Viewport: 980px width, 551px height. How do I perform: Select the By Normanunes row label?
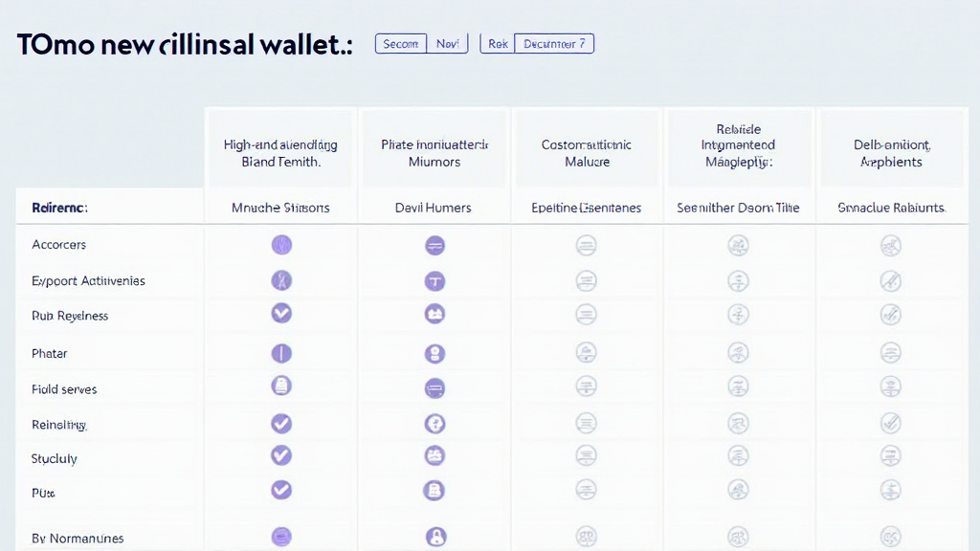point(78,539)
